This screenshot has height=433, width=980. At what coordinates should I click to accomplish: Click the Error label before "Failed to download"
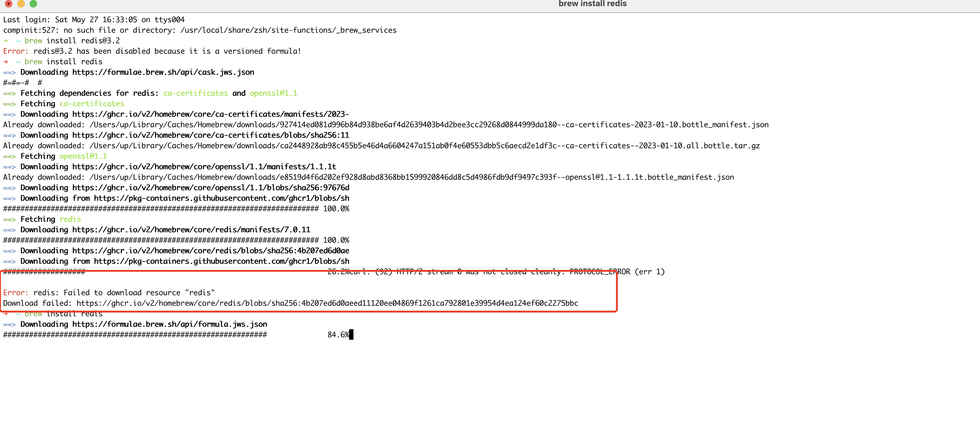15,293
